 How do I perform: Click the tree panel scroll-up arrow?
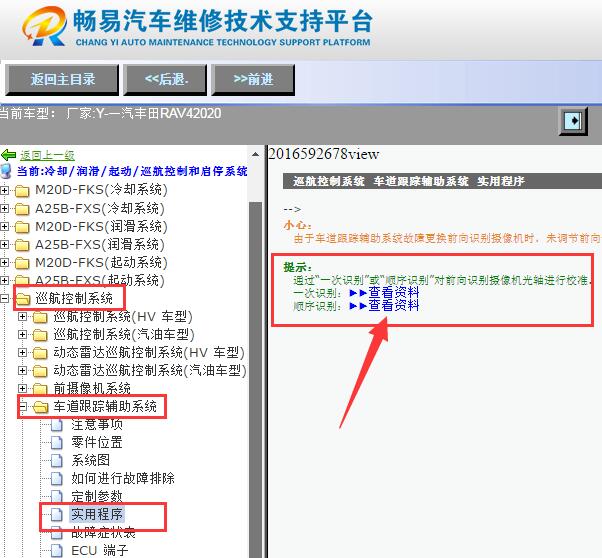point(255,154)
